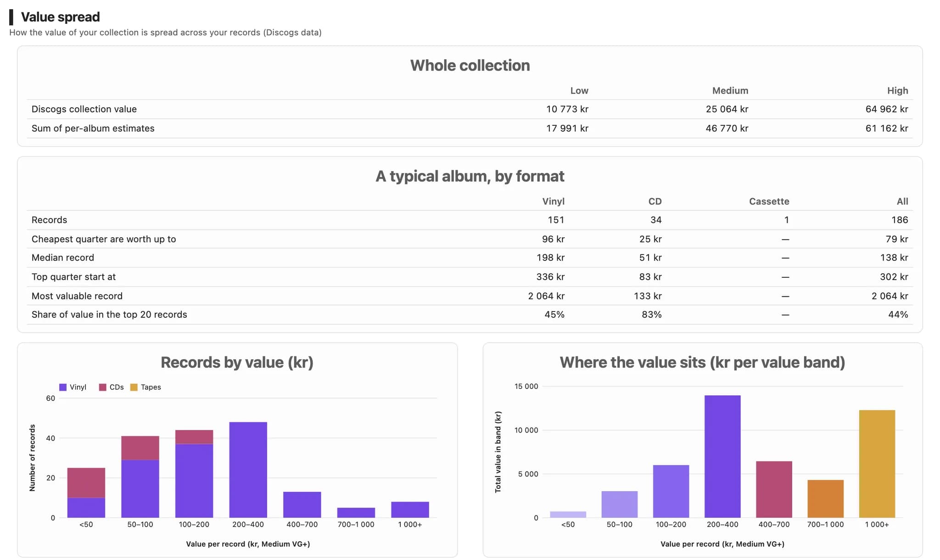Click the 51 kr median CD value

(650, 258)
